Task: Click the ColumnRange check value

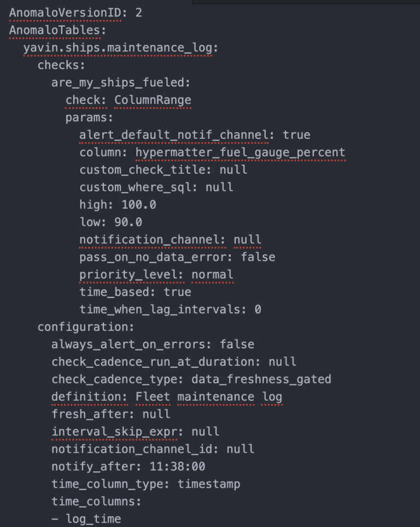Action: coord(153,100)
